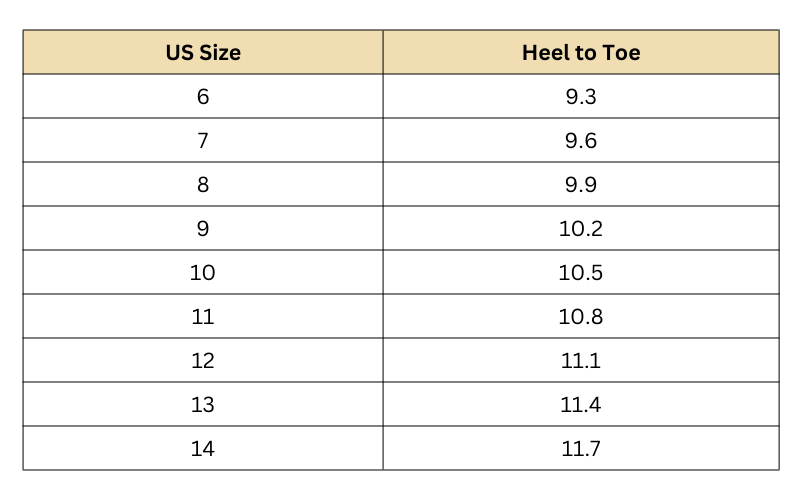Select the 11.1 heel-to-toe cell
Viewport: 800px width, 500px height.
[581, 361]
